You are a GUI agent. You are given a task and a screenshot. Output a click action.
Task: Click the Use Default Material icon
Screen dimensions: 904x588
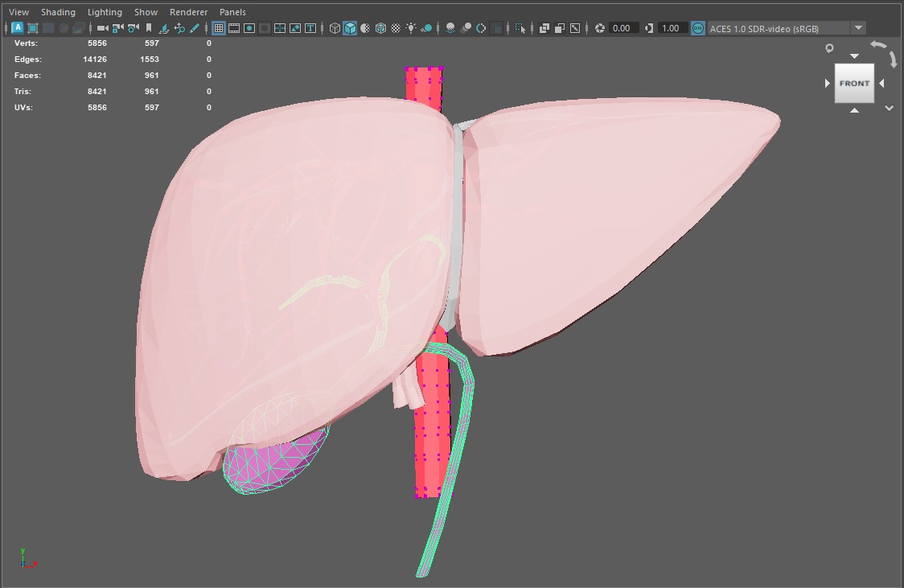tap(365, 28)
